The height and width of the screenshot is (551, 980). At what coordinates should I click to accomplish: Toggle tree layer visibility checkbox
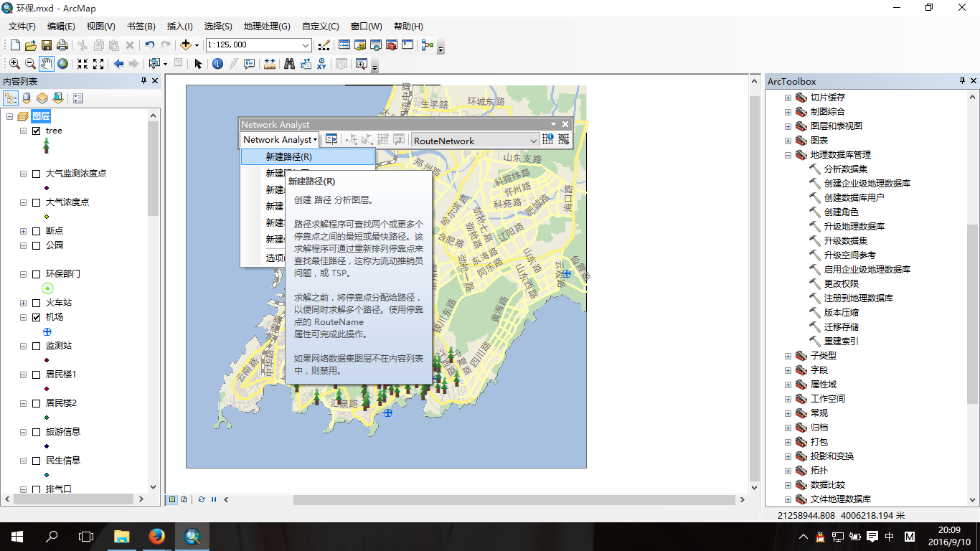36,131
